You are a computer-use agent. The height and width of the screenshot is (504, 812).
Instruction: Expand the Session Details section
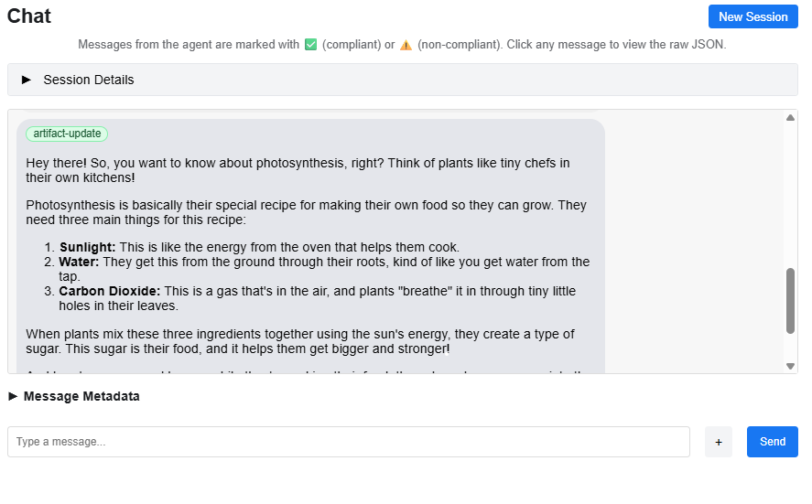(x=89, y=80)
